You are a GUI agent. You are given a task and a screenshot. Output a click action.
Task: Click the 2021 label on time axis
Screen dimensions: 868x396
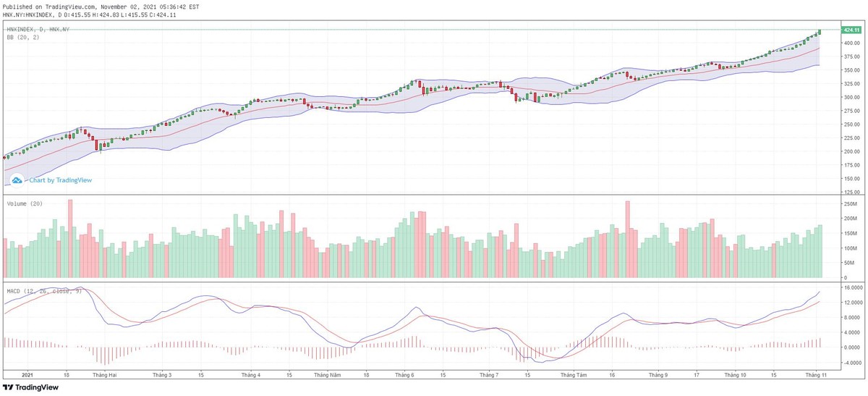(x=27, y=375)
